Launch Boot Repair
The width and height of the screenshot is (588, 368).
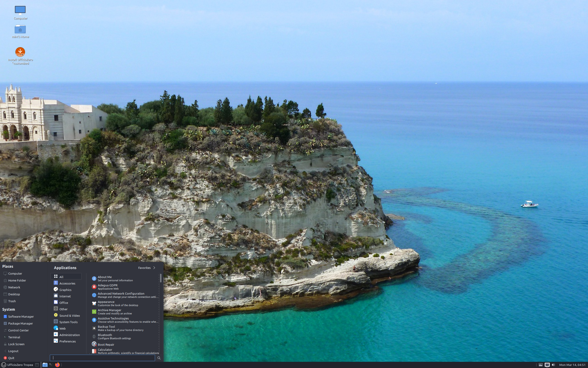pos(125,344)
